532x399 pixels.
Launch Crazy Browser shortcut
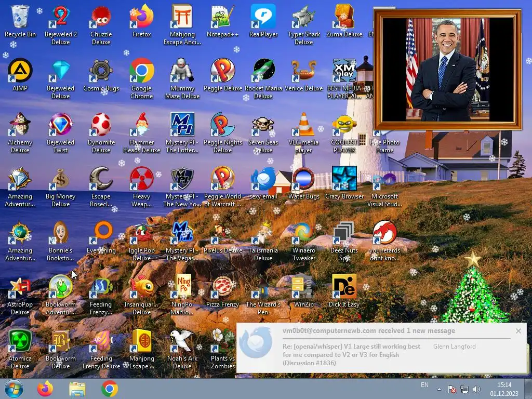344,183
